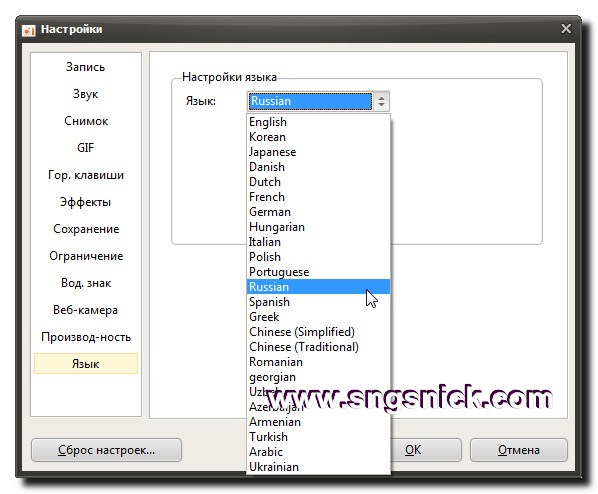Viewport: 598px width, 494px height.
Task: Choose Arabic from the list
Action: point(318,452)
